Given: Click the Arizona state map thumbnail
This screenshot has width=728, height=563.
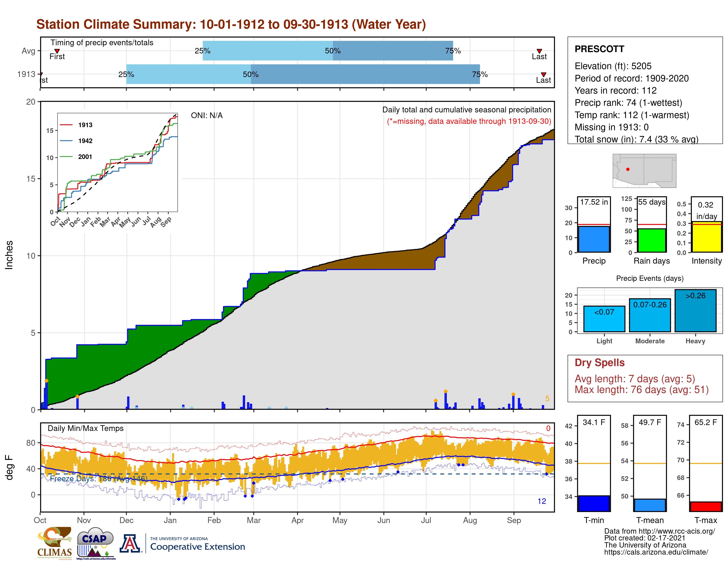Looking at the screenshot, I should (644, 170).
